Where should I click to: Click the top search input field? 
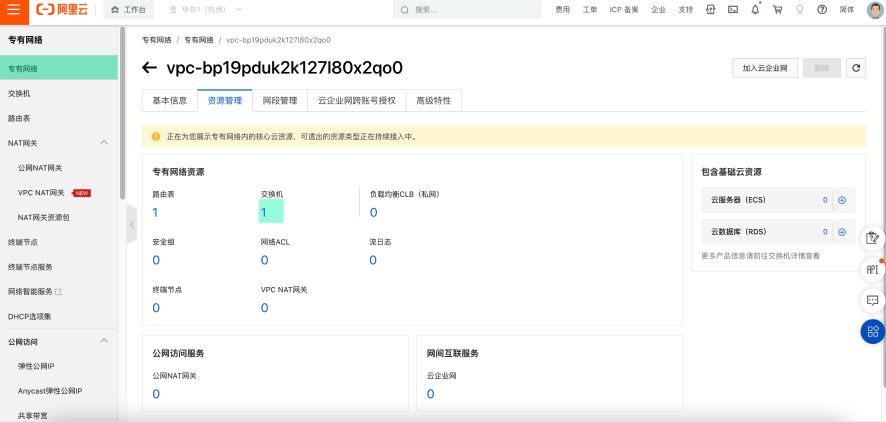470,9
